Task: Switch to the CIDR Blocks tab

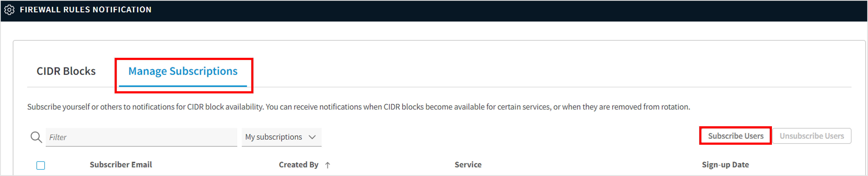Action: tap(66, 71)
